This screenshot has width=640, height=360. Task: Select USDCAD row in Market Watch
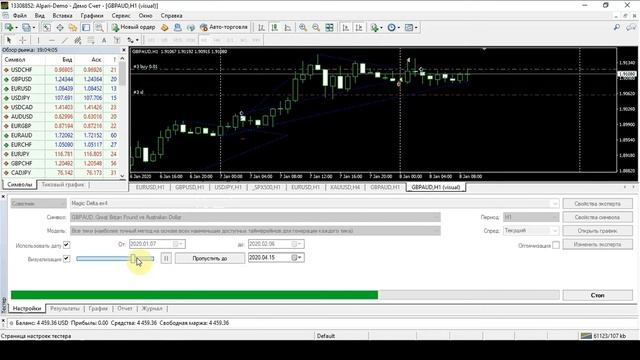(60, 107)
